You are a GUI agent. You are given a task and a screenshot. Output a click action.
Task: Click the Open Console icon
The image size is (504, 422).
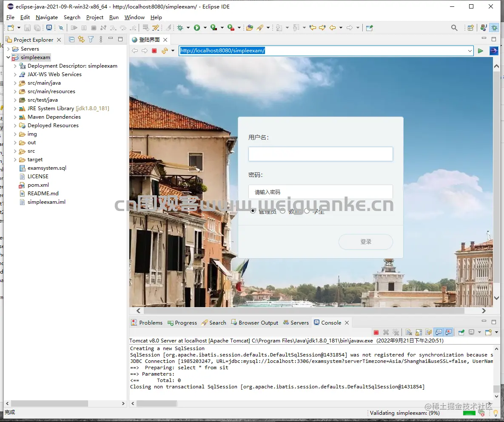[488, 332]
